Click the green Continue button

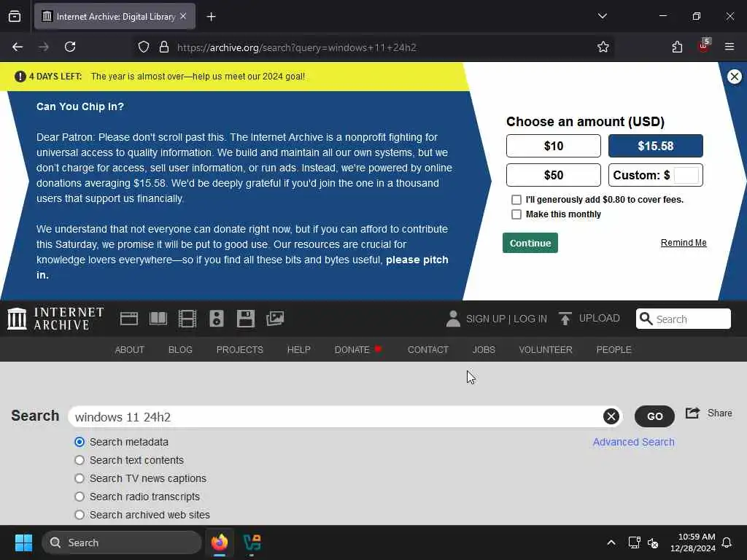pyautogui.click(x=530, y=243)
